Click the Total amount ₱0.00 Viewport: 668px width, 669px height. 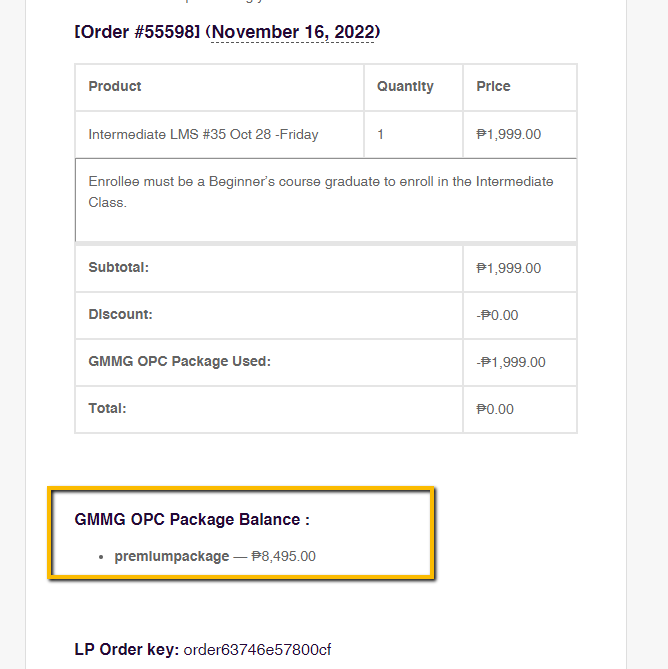tap(495, 409)
